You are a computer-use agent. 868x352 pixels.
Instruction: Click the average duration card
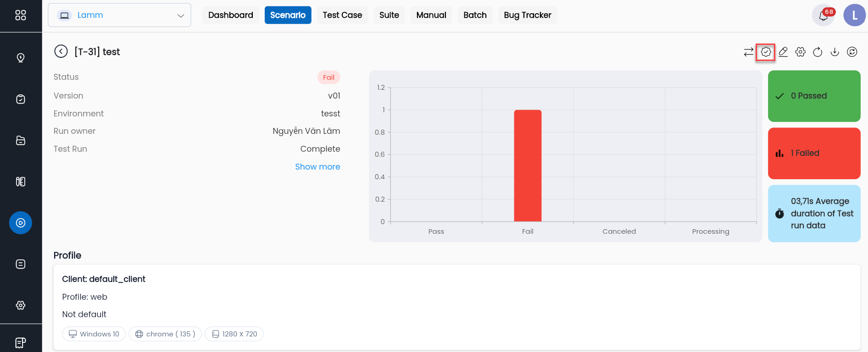coord(814,213)
